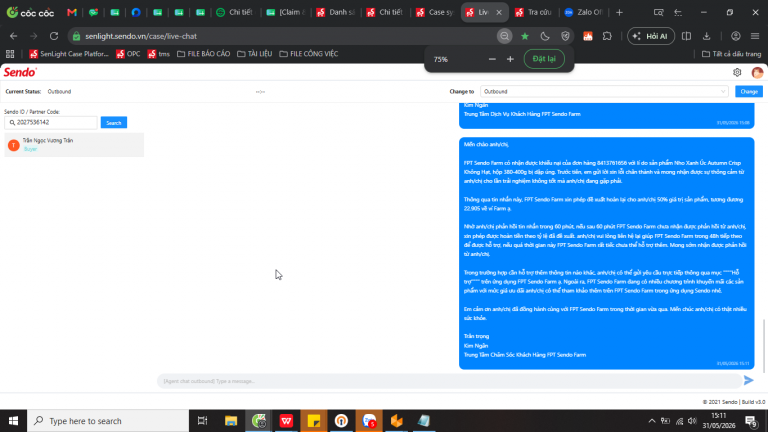This screenshot has width=768, height=432.
Task: Open Task View on the taskbar
Action: (202, 421)
